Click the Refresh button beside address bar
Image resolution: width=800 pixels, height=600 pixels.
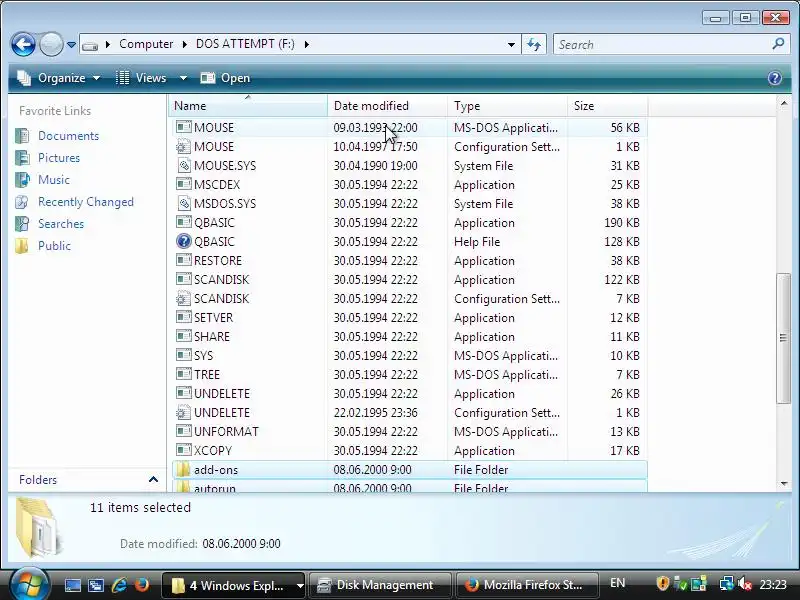point(534,44)
